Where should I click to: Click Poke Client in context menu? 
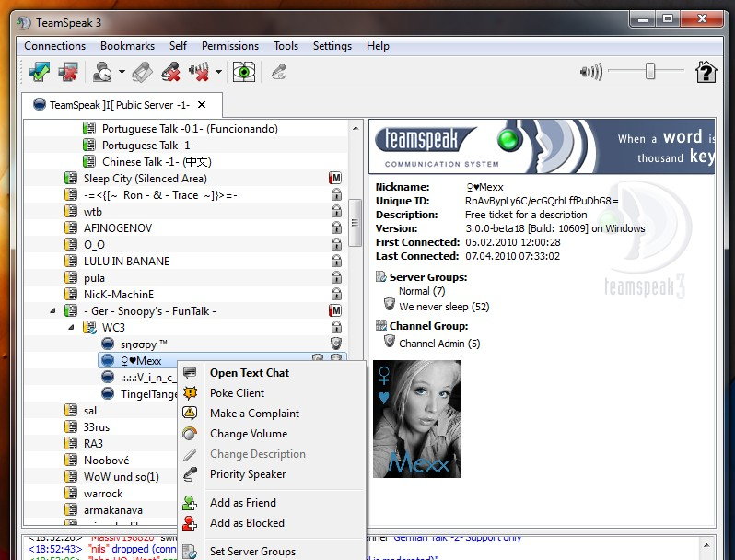point(237,393)
